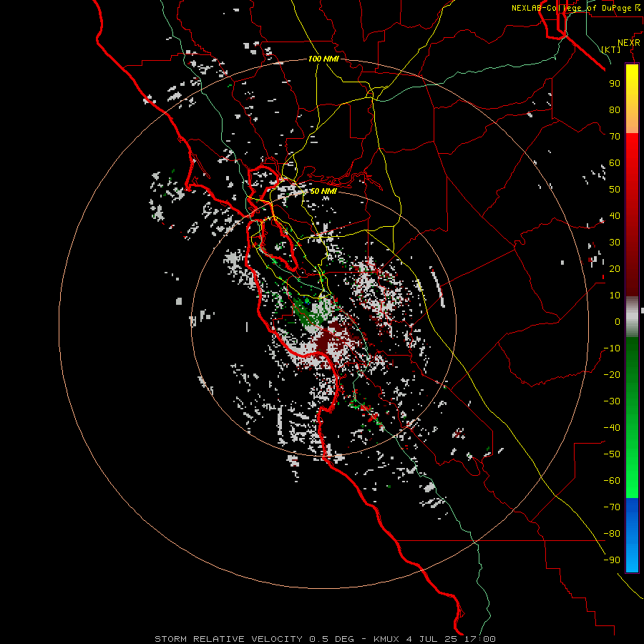Click the -50 scale value
Screen dimensions: 644x644
(x=612, y=454)
